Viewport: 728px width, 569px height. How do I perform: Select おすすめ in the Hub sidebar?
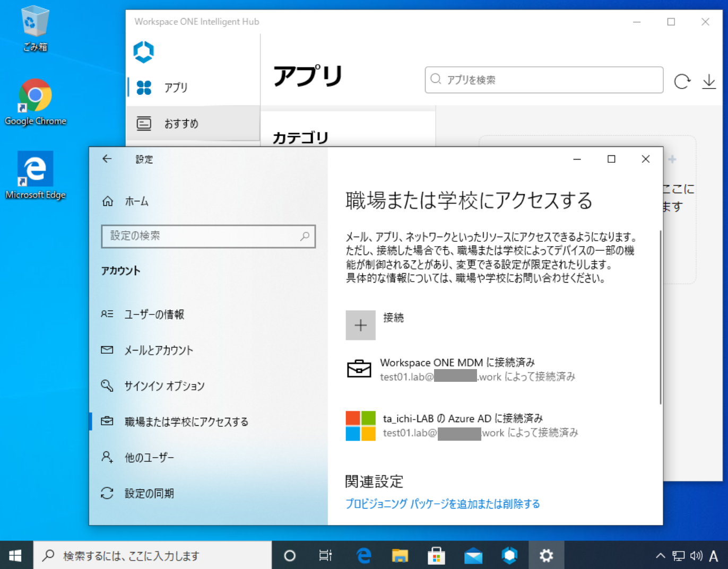point(181,123)
